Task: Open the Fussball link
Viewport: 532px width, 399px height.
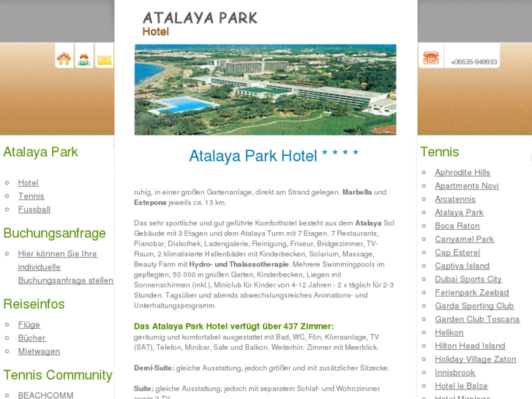Action: [x=34, y=209]
